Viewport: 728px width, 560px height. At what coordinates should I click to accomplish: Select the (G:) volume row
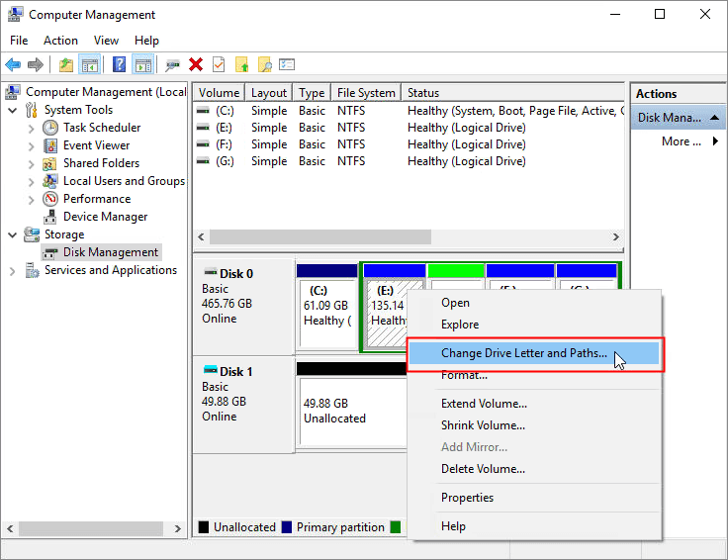point(409,161)
